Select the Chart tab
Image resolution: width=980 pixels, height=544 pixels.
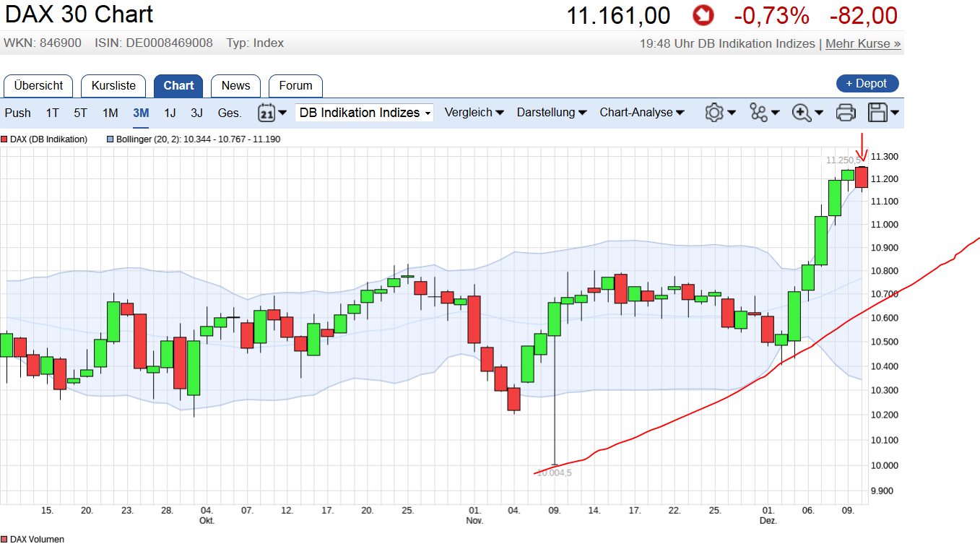tap(178, 85)
